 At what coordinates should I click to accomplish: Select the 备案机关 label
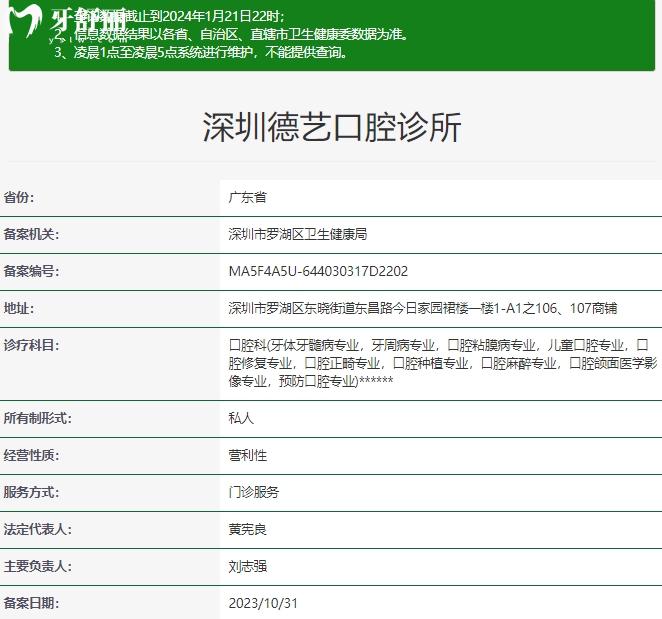(x=31, y=234)
